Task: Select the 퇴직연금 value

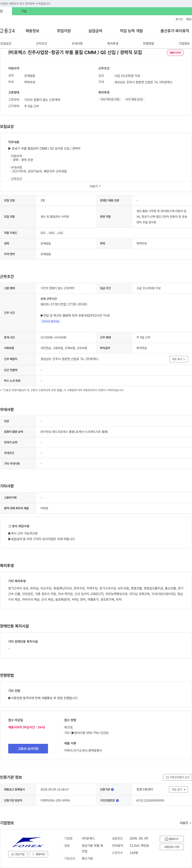Action: (142, 348)
